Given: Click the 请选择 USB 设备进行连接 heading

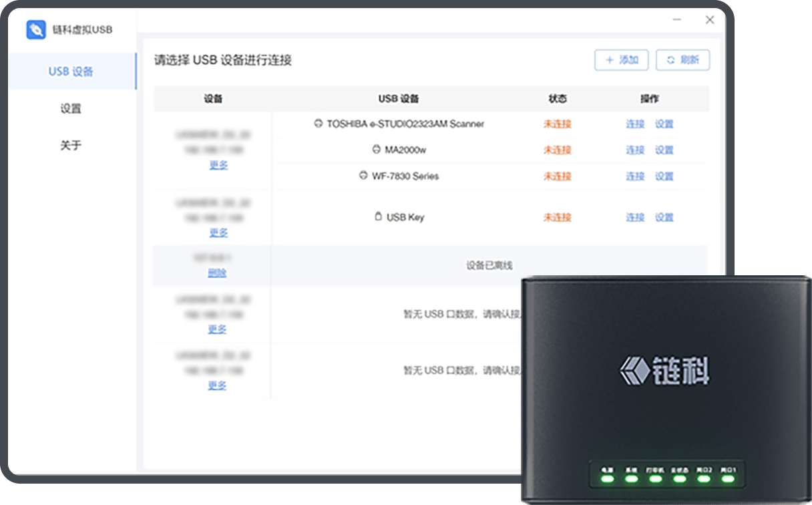Looking at the screenshot, I should tap(223, 60).
